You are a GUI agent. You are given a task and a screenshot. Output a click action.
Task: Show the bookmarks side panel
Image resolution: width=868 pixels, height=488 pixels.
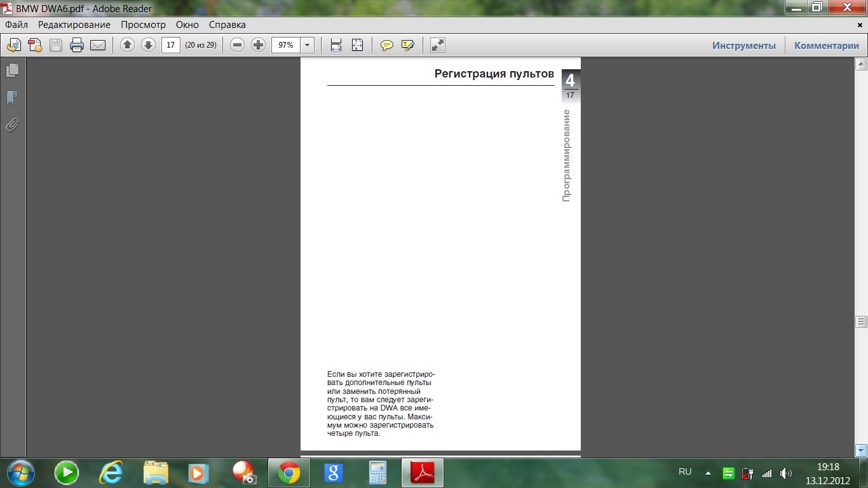(x=12, y=98)
